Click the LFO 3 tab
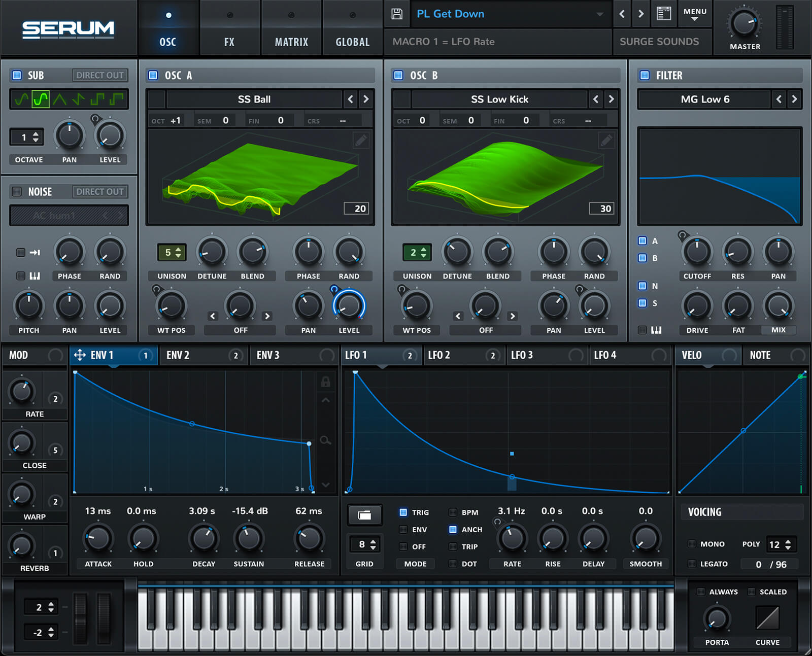 point(548,355)
